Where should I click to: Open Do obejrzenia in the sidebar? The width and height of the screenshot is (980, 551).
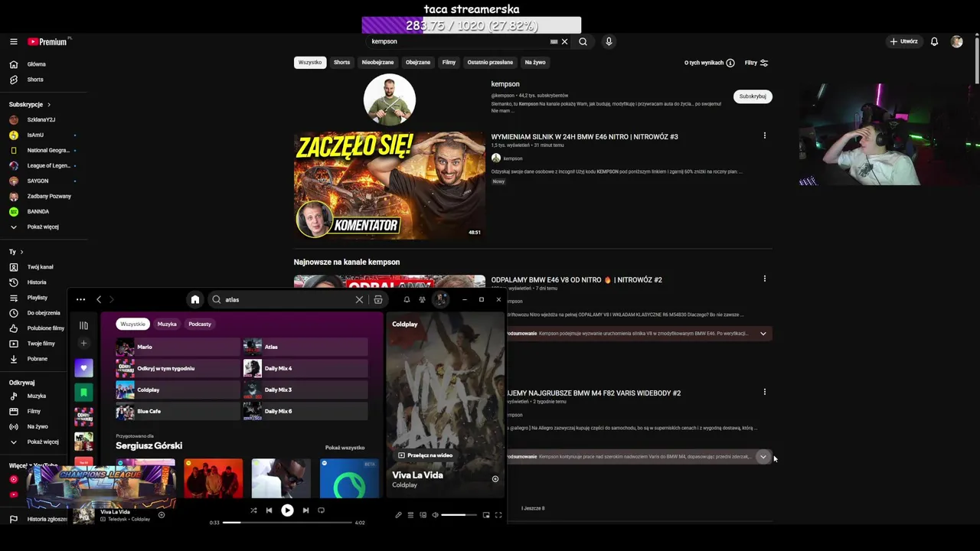click(x=42, y=313)
